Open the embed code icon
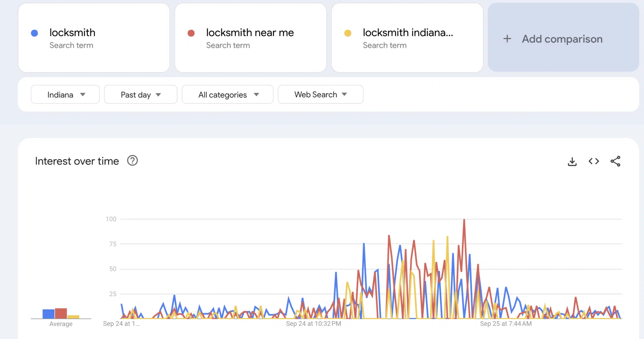This screenshot has height=339, width=644. coord(594,161)
